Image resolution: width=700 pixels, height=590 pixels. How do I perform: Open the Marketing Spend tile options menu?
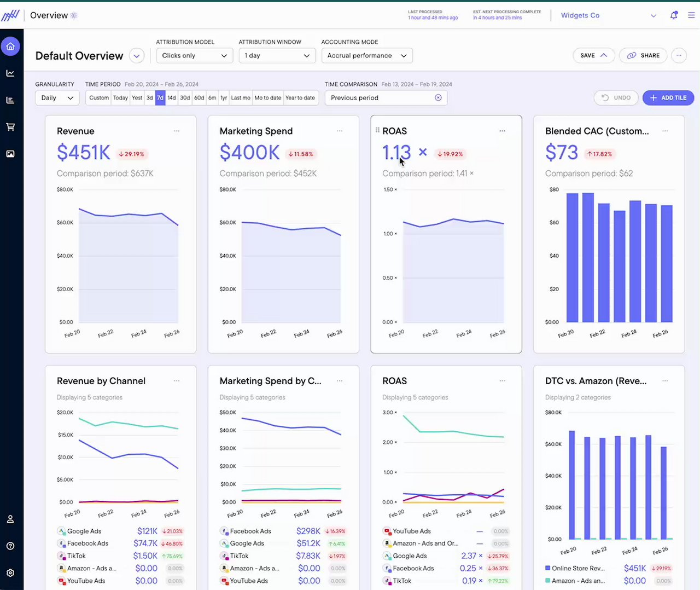pyautogui.click(x=340, y=131)
